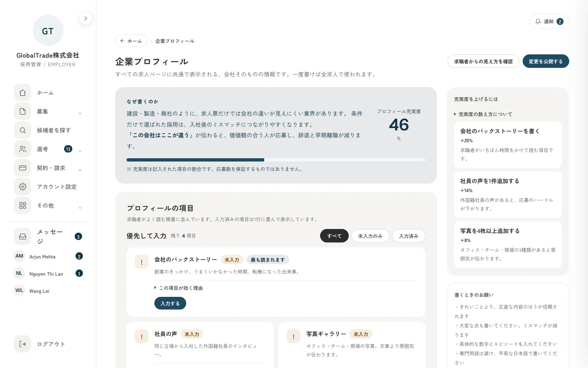Click 企業プロフィール breadcrumb link
This screenshot has width=588, height=368.
(x=175, y=41)
